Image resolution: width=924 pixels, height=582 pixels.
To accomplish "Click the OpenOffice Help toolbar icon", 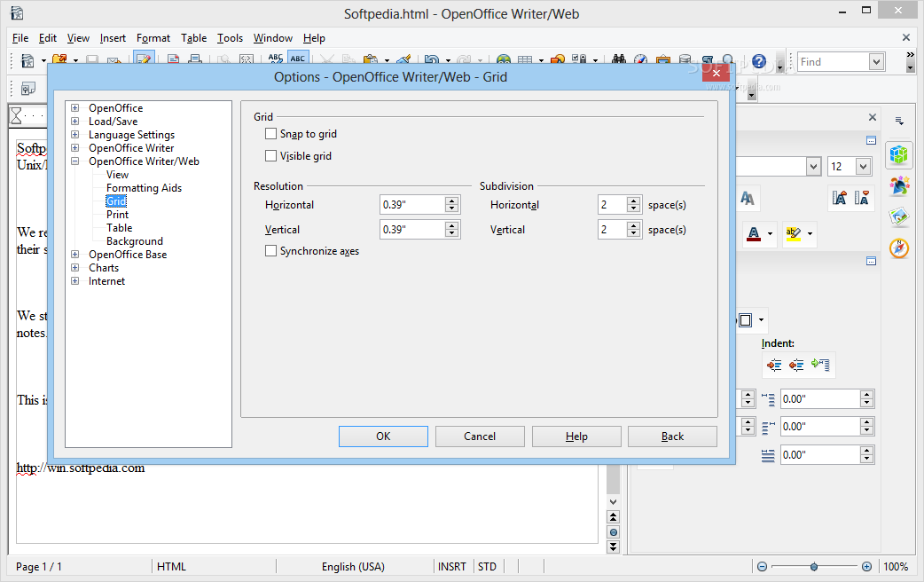I will [759, 61].
